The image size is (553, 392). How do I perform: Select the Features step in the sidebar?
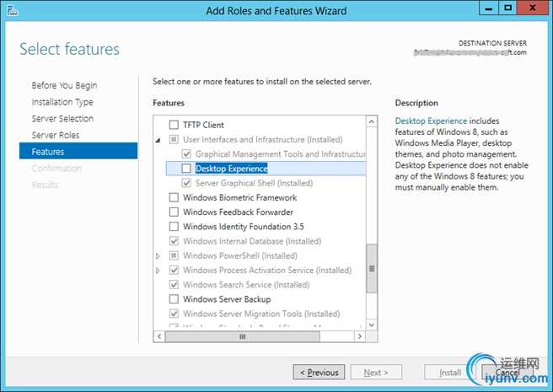(x=78, y=151)
